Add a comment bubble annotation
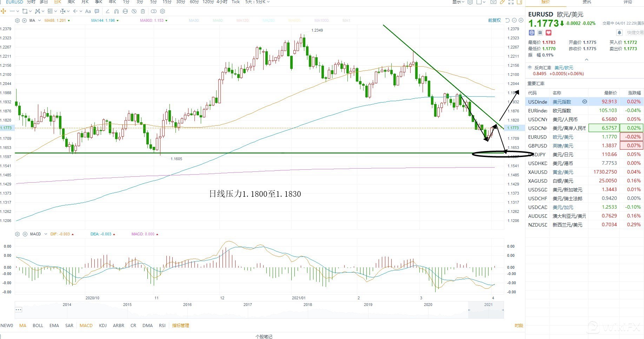Screen dimensions: 644x339 click(x=97, y=11)
